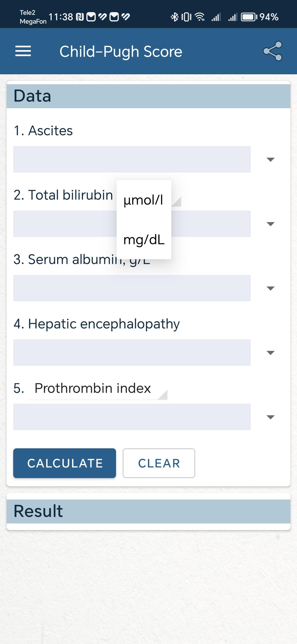Tap the Wi-Fi status icon
The image size is (297, 644).
click(x=200, y=17)
